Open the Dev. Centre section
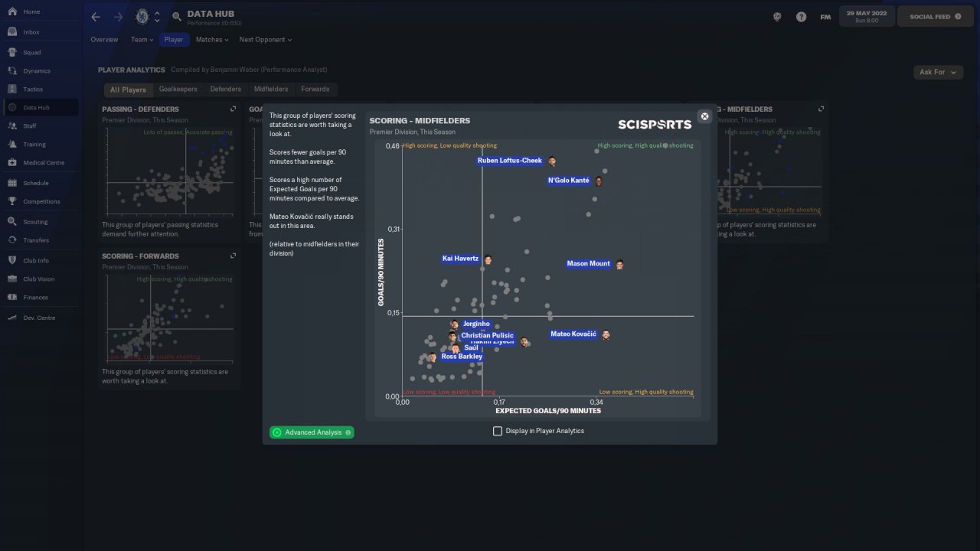This screenshot has height=551, width=980. [x=40, y=318]
